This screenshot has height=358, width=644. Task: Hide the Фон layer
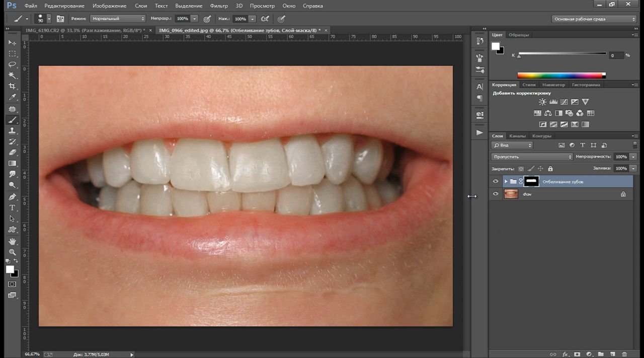(x=496, y=194)
